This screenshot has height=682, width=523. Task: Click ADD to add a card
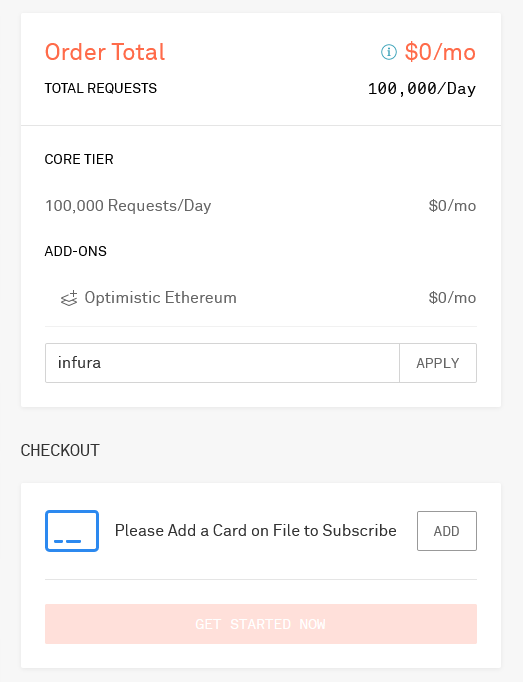(x=447, y=531)
